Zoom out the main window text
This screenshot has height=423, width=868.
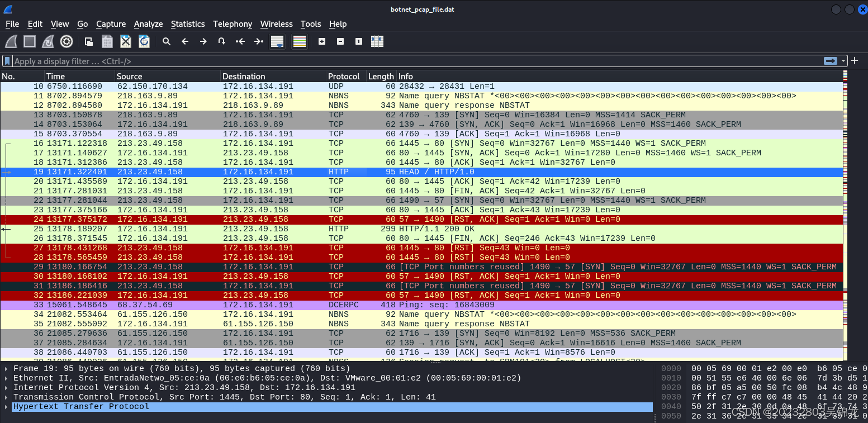pyautogui.click(x=340, y=41)
